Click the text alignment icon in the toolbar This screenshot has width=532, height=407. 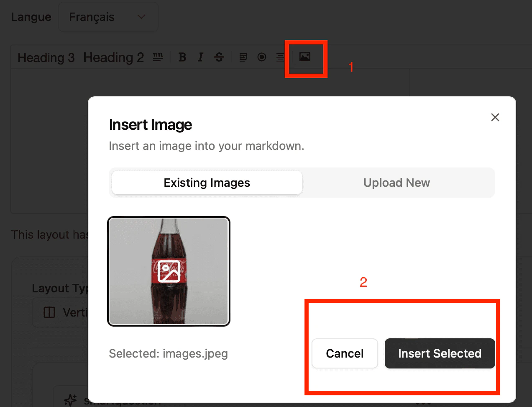coord(280,57)
